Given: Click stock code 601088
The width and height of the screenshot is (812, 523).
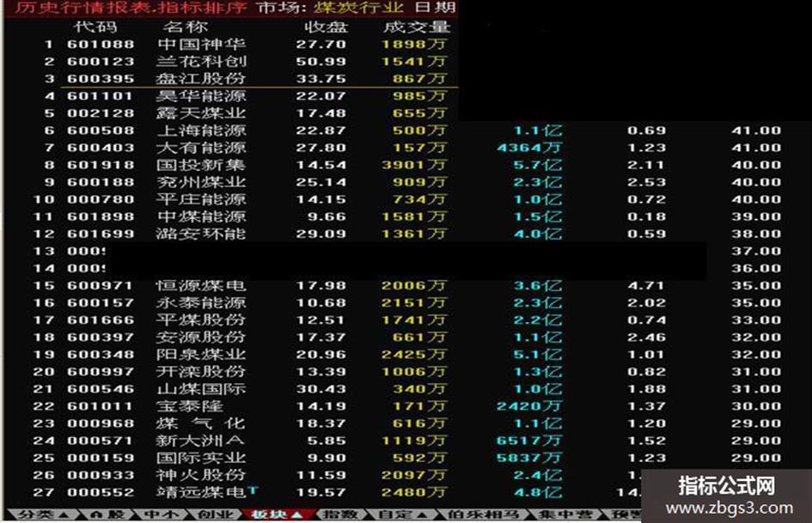Looking at the screenshot, I should pos(101,45).
